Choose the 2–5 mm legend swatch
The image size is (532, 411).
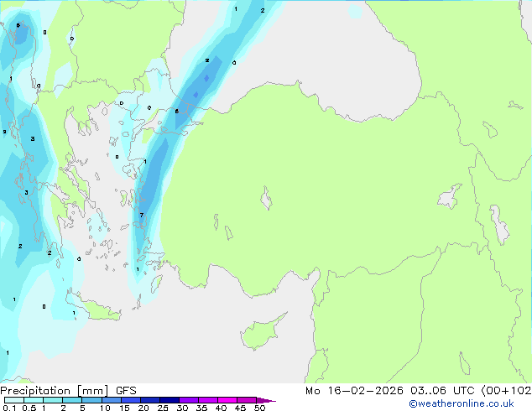click(x=72, y=400)
